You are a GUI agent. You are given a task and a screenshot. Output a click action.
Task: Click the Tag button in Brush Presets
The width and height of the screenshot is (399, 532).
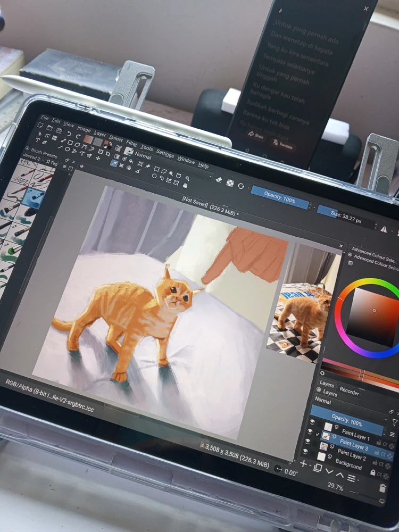tap(54, 163)
